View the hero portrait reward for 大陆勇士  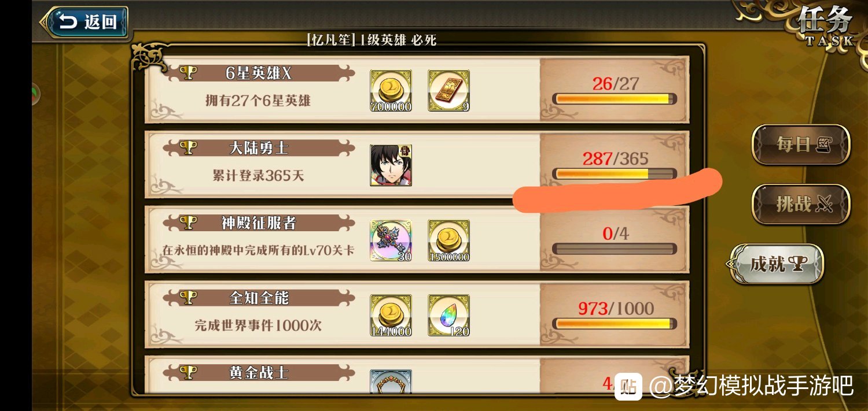coord(391,165)
